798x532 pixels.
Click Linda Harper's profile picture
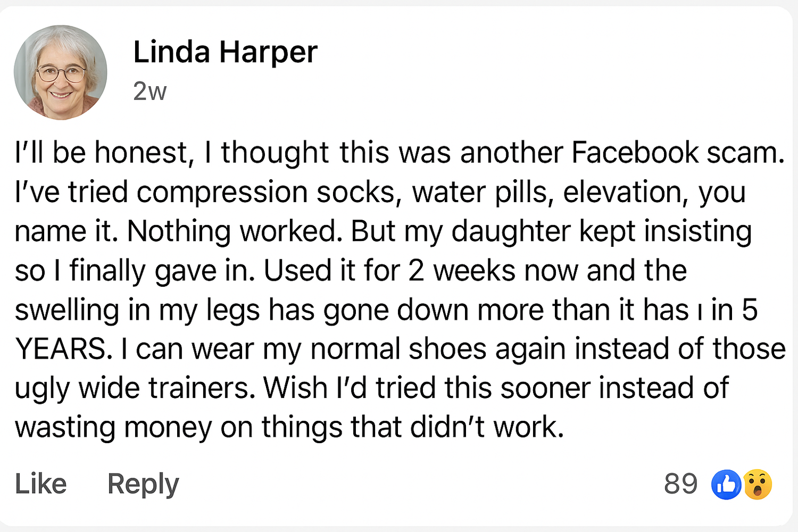(x=61, y=72)
